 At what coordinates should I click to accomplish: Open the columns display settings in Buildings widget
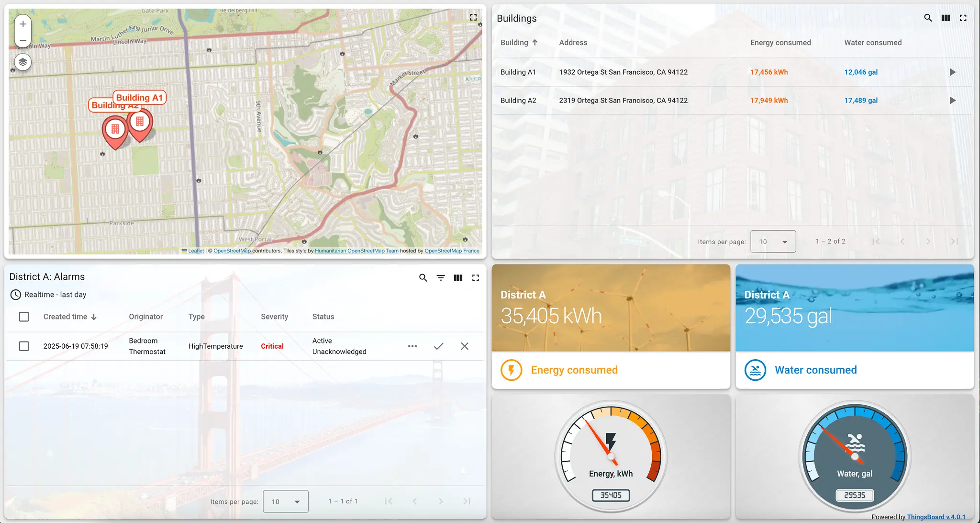coord(945,18)
